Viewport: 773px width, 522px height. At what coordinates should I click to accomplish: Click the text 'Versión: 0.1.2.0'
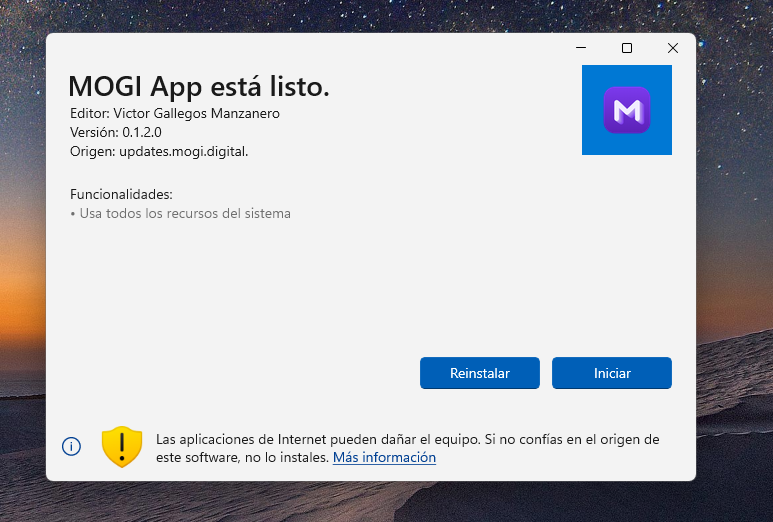(x=115, y=132)
